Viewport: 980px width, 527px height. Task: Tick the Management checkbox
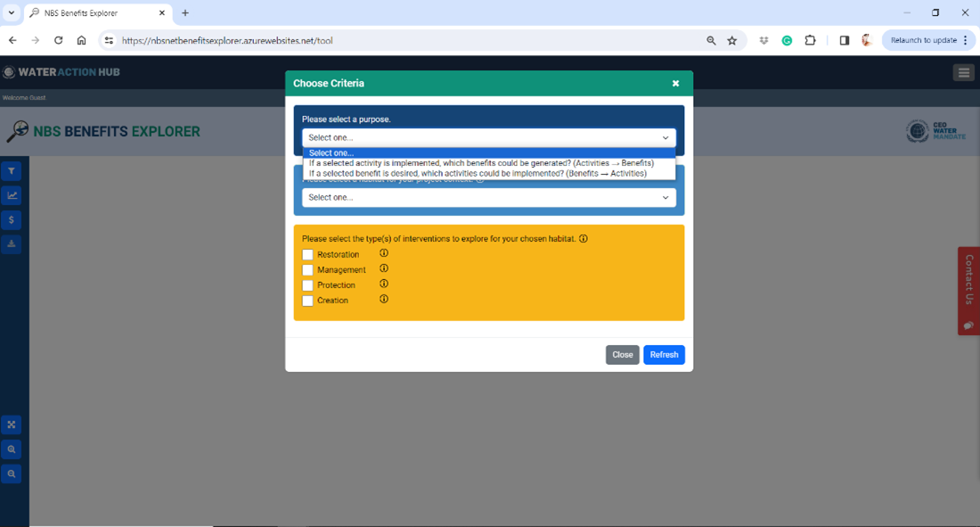click(307, 270)
